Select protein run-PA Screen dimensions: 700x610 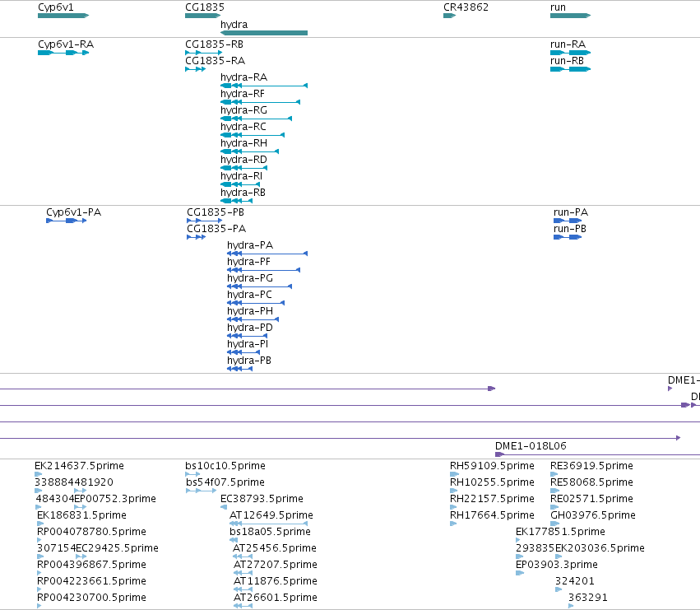click(x=571, y=212)
